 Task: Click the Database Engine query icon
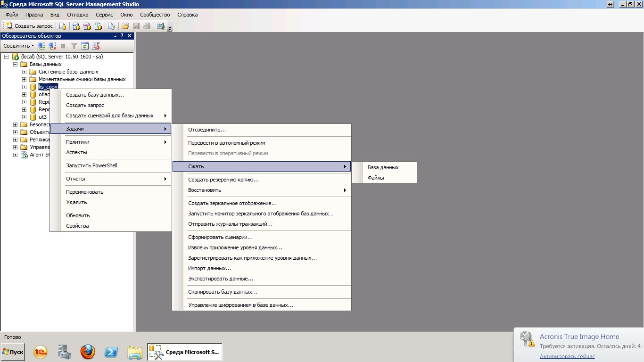(x=63, y=26)
